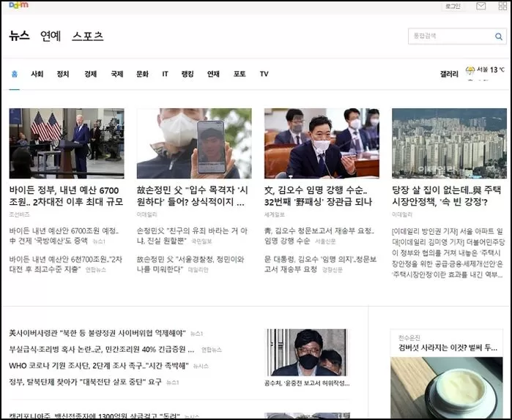The height and width of the screenshot is (420, 512).
Task: Select the 홈 tab
Action: [x=15, y=74]
